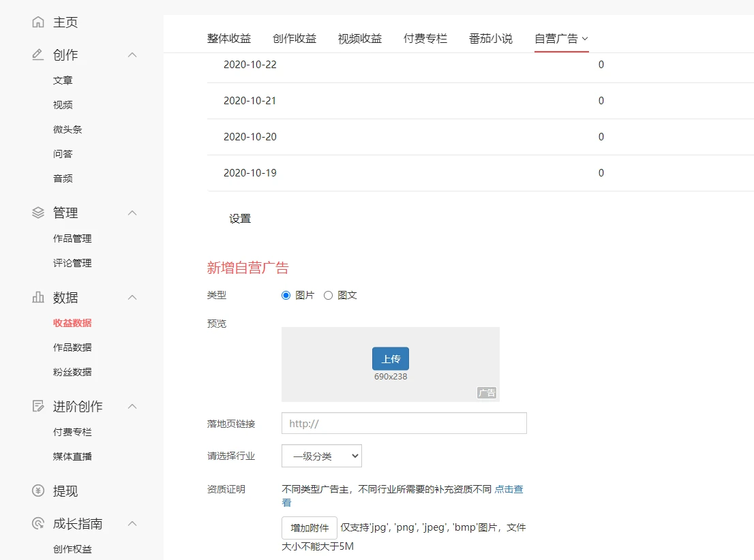Select the 进阶创作 document icon
The width and height of the screenshot is (754, 560).
37,406
